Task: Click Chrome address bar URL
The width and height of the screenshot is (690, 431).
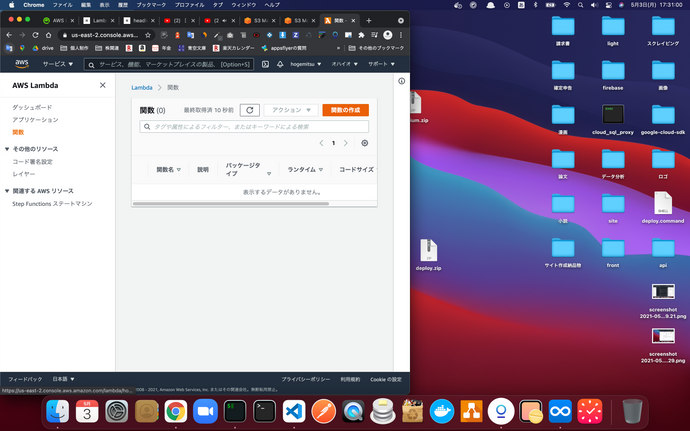Action: point(105,35)
